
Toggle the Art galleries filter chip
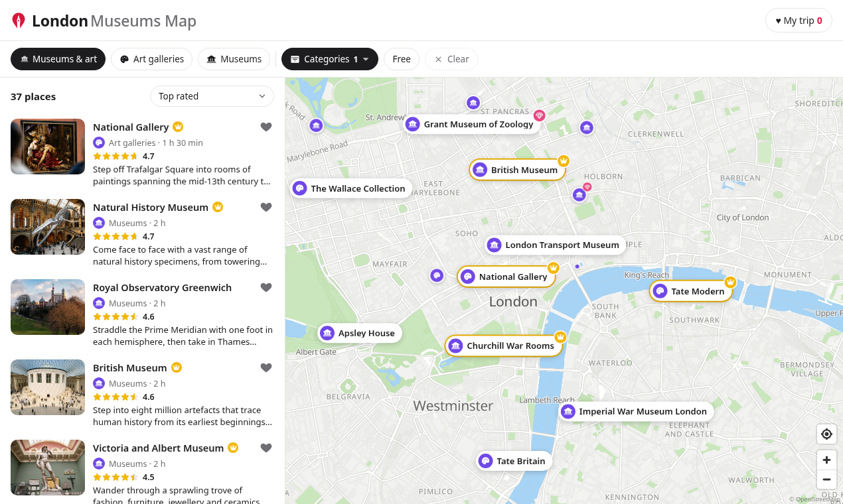coord(151,59)
